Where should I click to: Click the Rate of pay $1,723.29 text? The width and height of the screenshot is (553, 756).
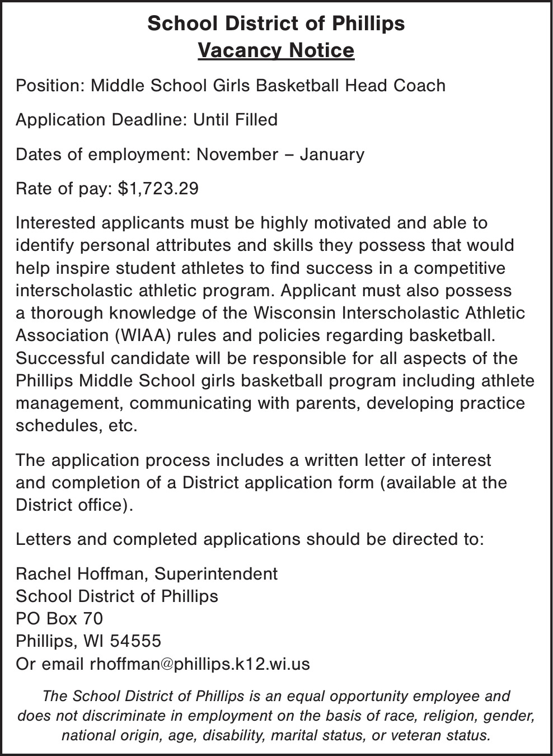pos(107,188)
